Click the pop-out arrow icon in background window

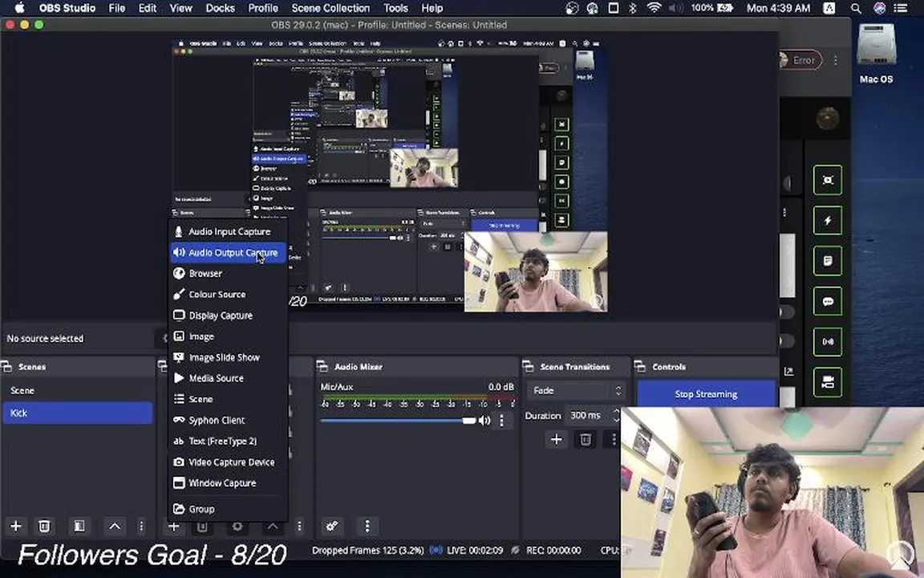[789, 371]
